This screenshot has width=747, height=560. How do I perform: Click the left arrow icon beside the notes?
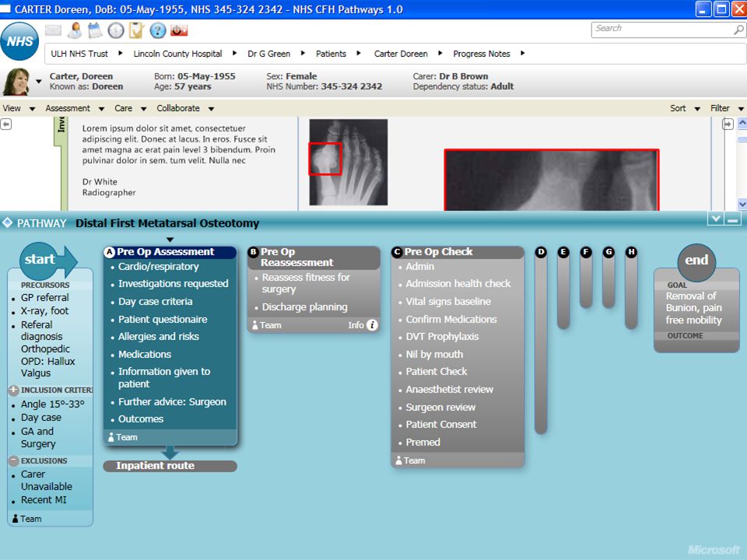[5, 124]
